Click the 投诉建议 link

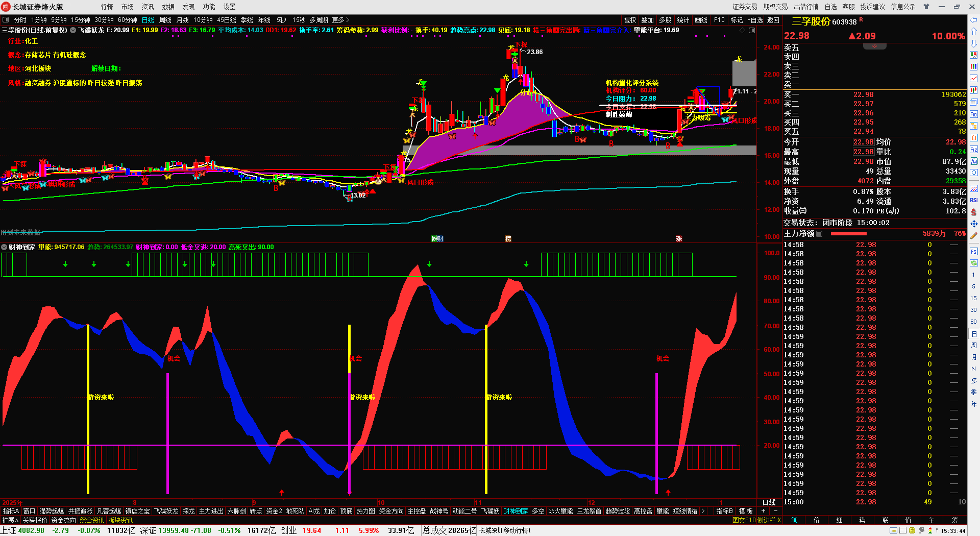[873, 7]
